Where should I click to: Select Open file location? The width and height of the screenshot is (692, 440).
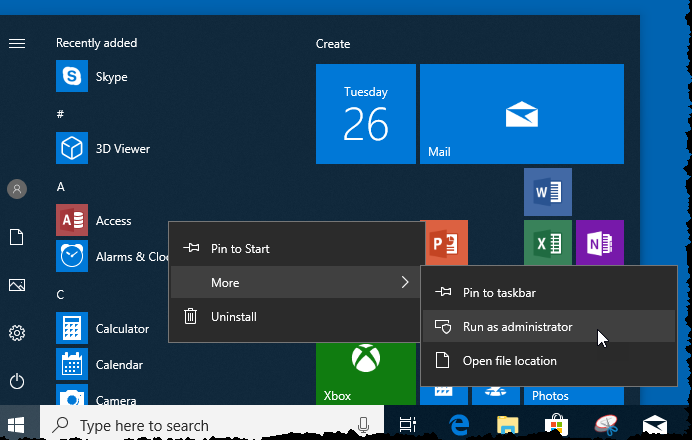coord(549,361)
